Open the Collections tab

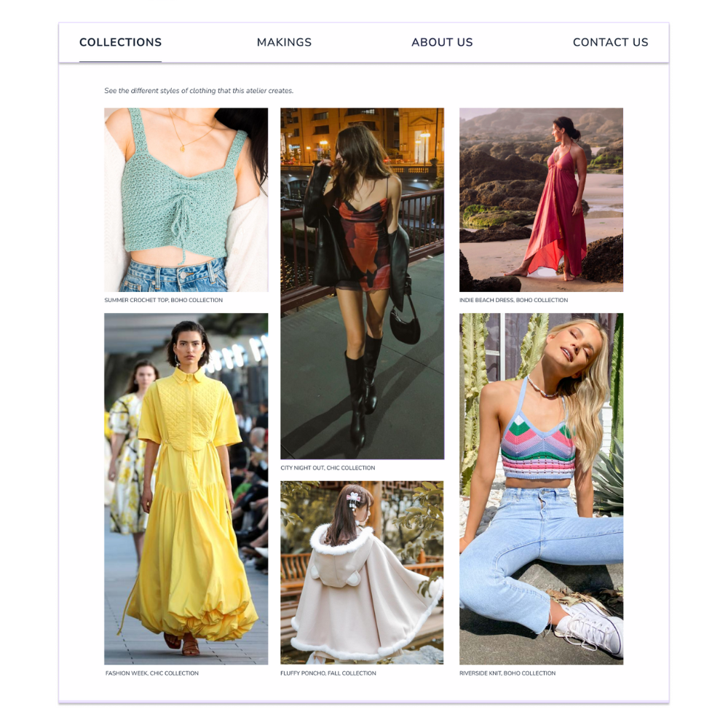(x=120, y=42)
